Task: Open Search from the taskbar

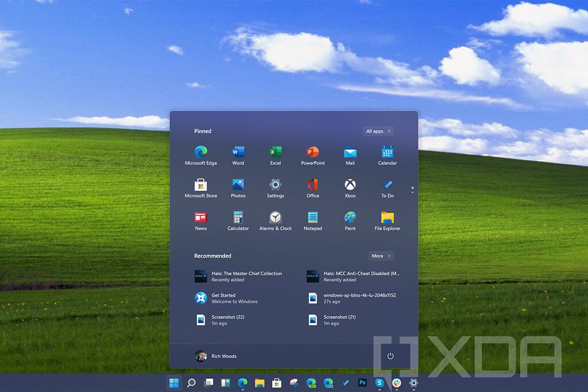Action: click(191, 383)
